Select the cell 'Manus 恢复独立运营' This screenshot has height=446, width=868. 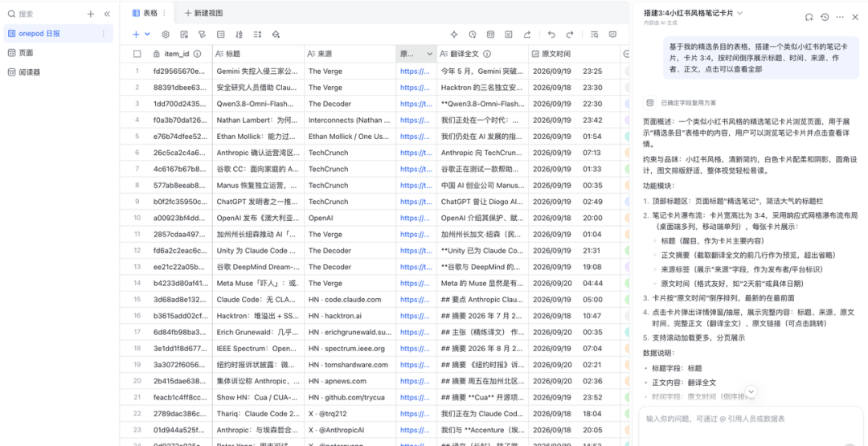pos(259,186)
